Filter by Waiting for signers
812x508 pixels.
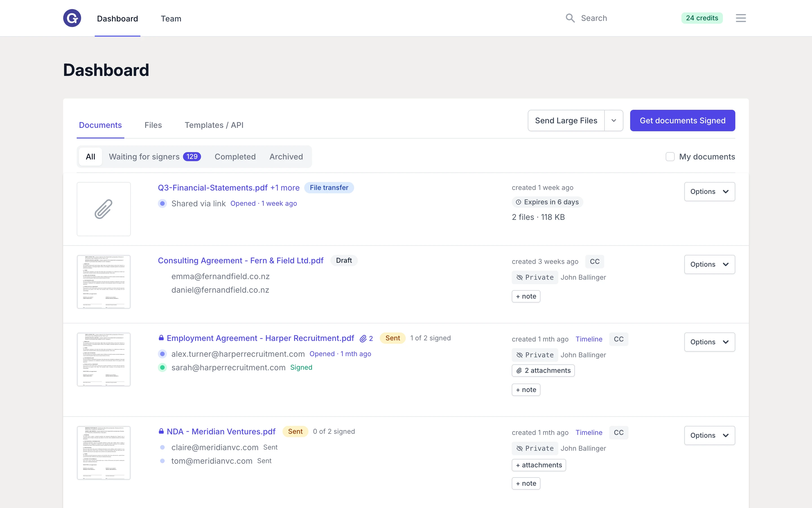(155, 157)
